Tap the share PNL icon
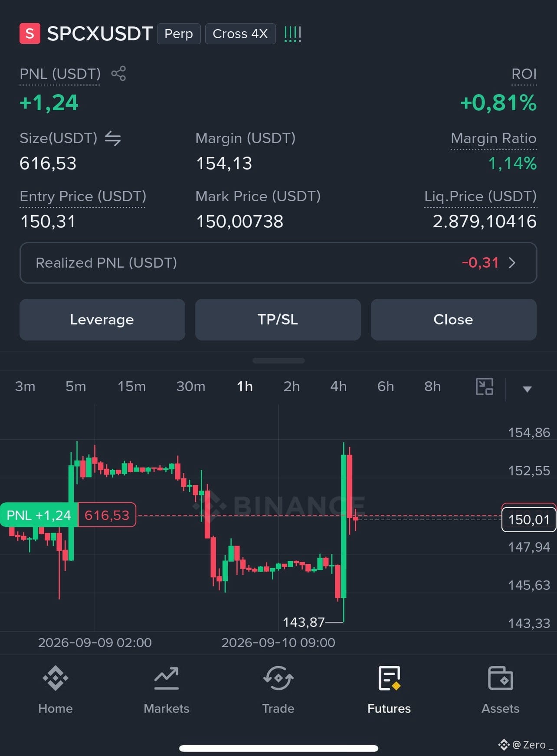Viewport: 557px width, 756px height. tap(118, 74)
